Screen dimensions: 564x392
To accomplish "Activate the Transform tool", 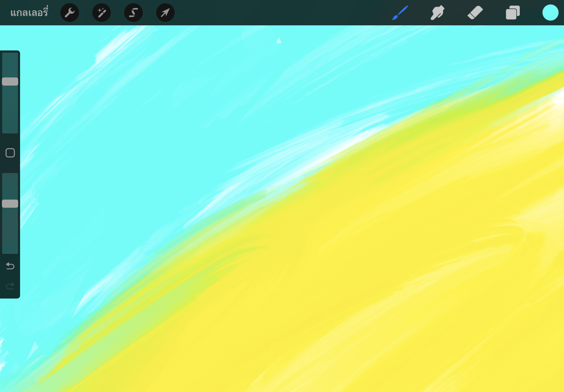I will (x=164, y=12).
